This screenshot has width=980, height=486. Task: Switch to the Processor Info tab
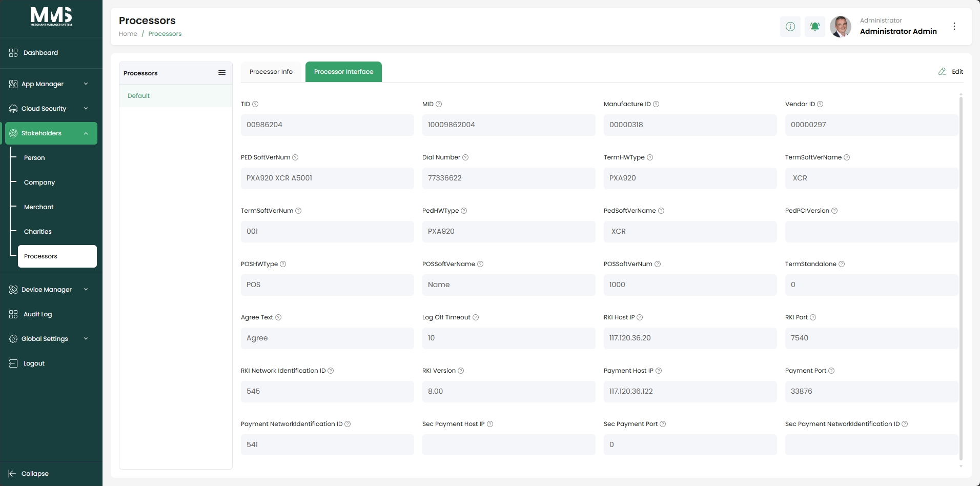pyautogui.click(x=271, y=72)
